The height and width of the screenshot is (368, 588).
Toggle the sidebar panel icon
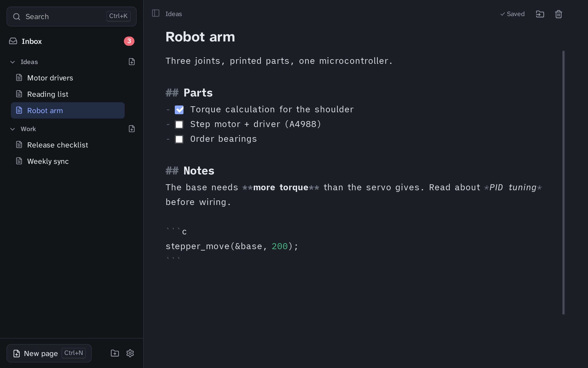click(x=155, y=13)
